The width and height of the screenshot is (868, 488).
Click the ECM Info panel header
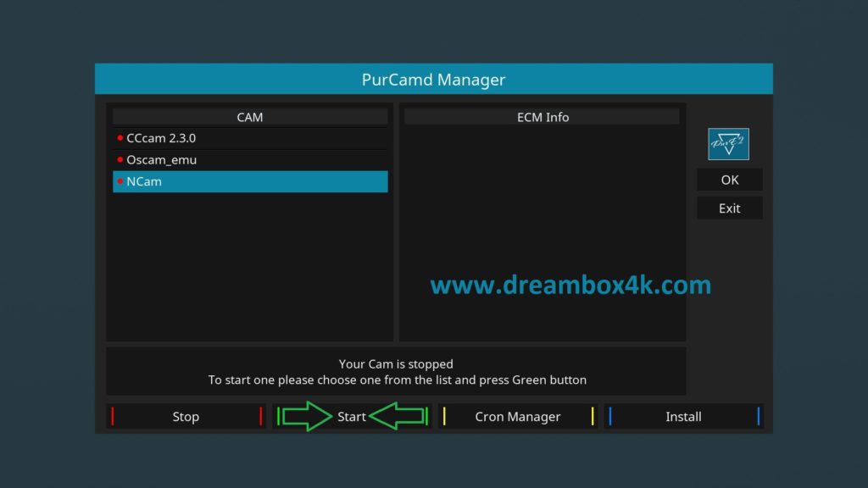542,117
